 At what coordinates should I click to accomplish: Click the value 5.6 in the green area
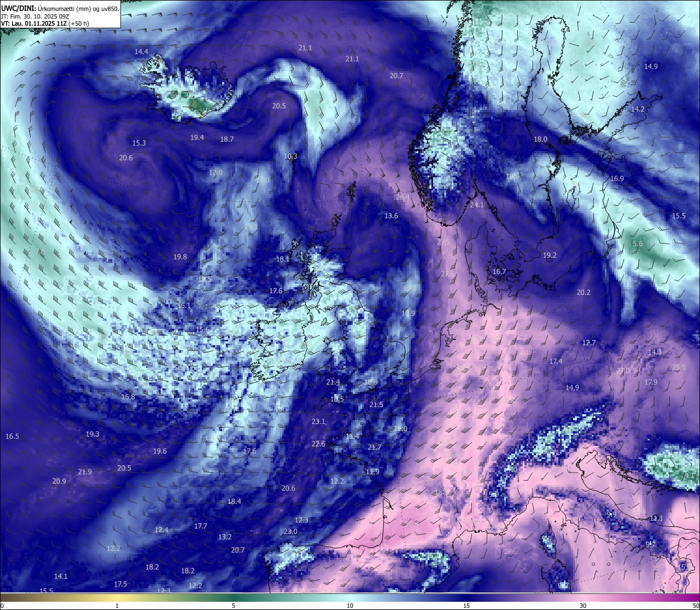click(x=638, y=243)
